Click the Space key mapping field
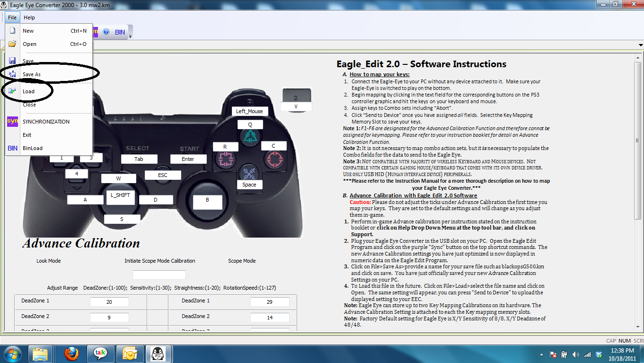The width and height of the screenshot is (644, 363). pos(249,185)
